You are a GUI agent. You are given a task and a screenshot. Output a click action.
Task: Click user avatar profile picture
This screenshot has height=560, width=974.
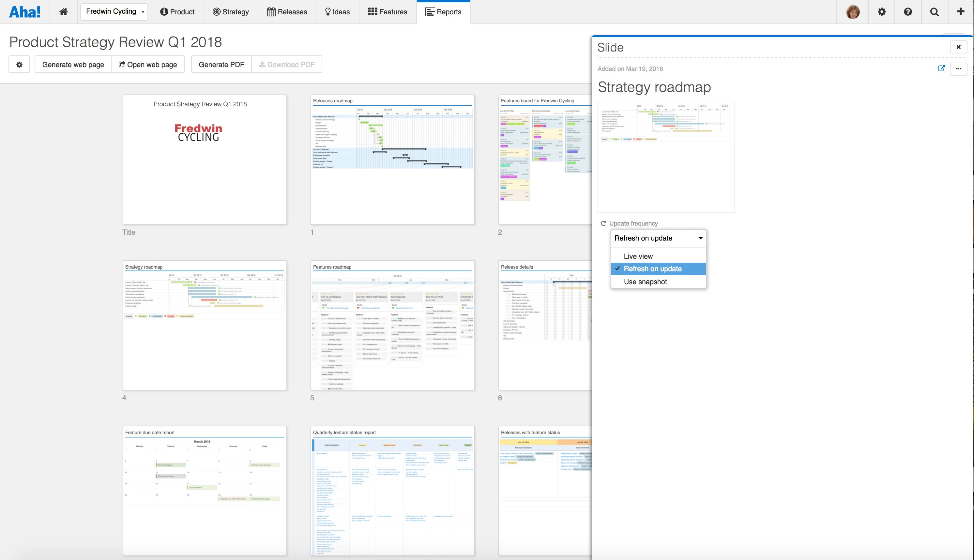(853, 11)
